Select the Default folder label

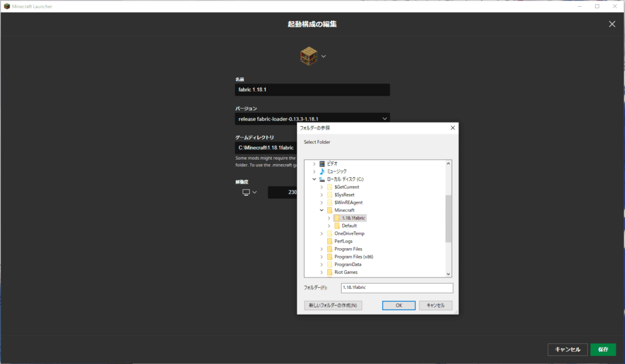click(x=349, y=226)
